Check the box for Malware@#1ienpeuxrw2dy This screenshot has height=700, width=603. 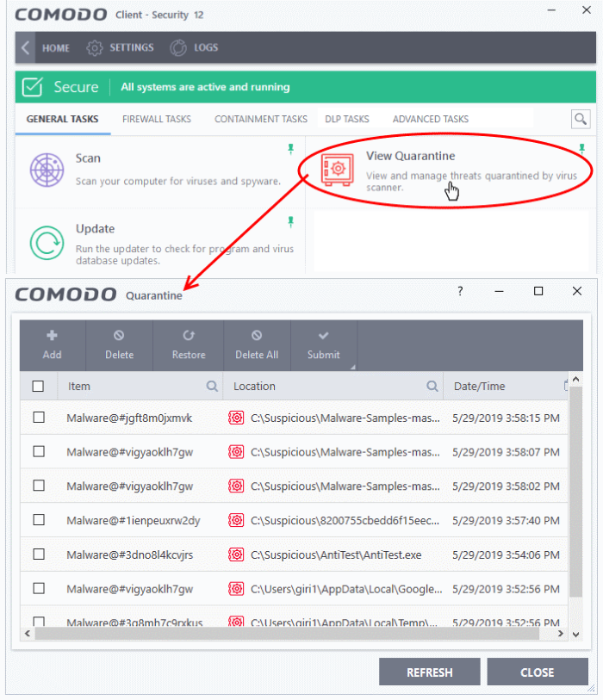[39, 520]
